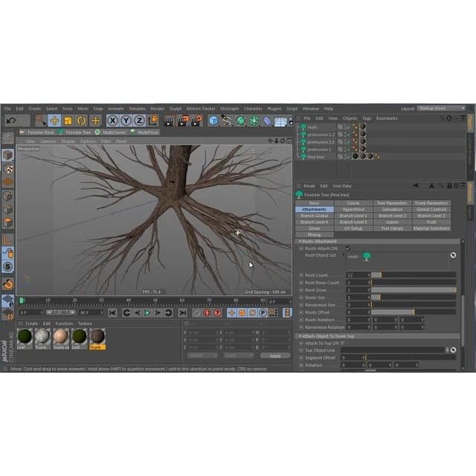Click the Root Grow value field
Image resolution: width=476 pixels, height=476 pixels.
pos(358,290)
